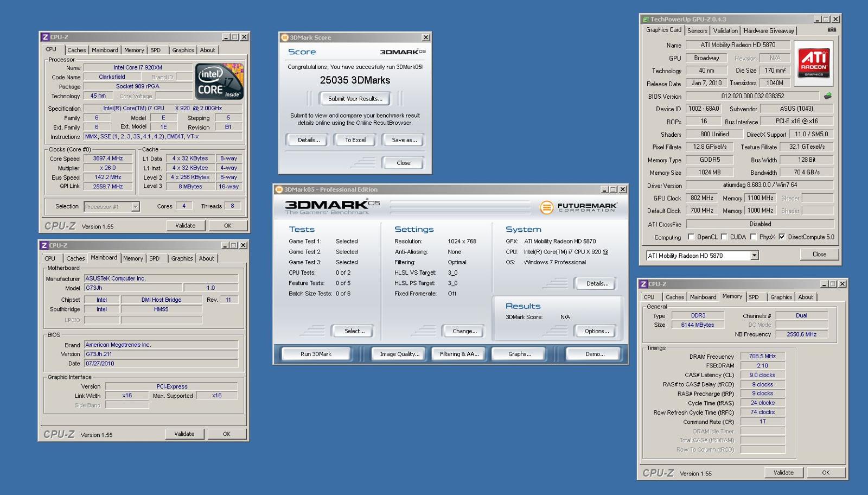Open the GPU selection dropdown in GPU-Z
Viewport: 868px width, 495px height.
pyautogui.click(x=754, y=256)
